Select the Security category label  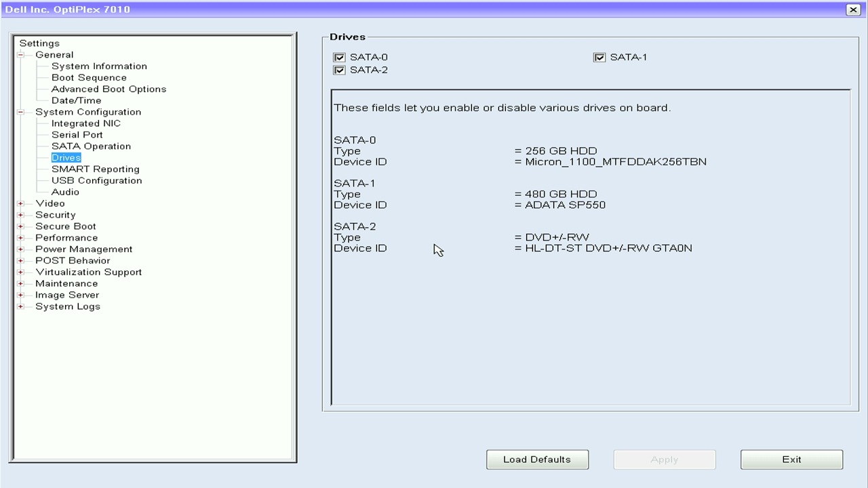(56, 215)
